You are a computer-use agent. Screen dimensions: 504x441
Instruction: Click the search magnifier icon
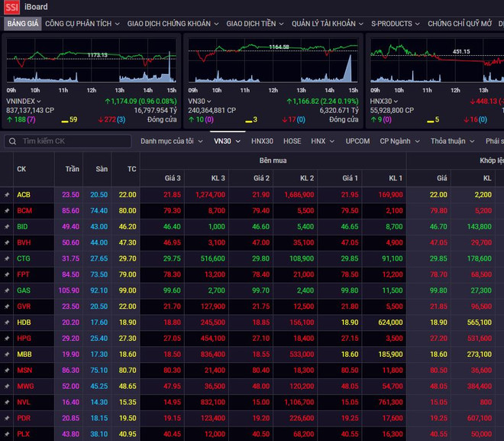12,141
